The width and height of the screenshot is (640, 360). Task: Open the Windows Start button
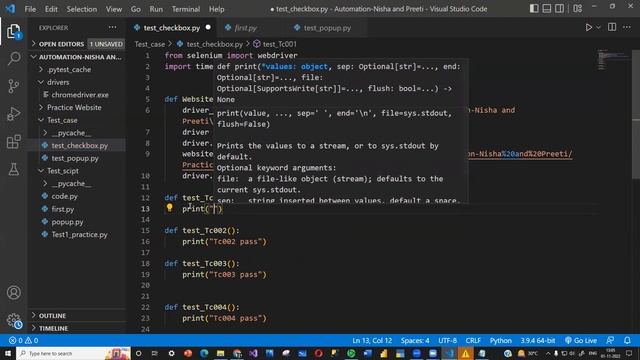click(x=8, y=353)
